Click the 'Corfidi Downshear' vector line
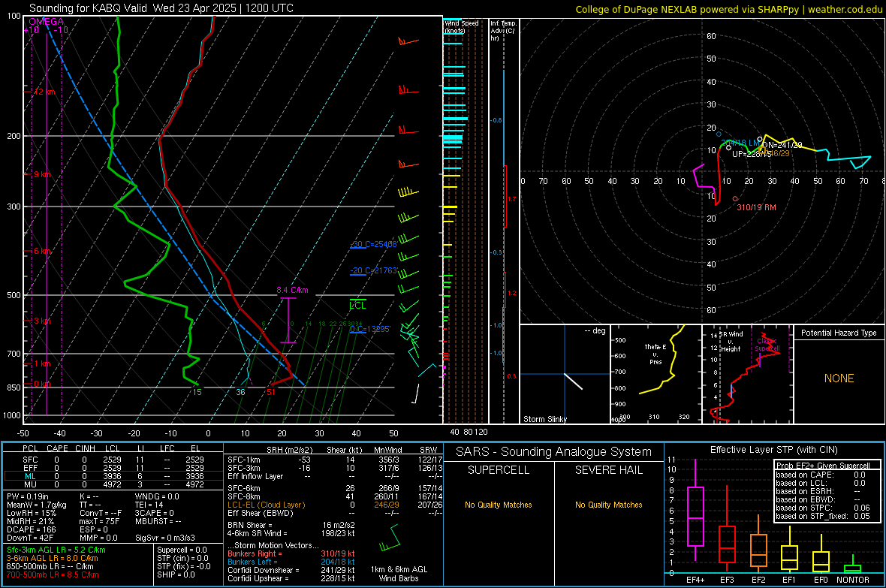Screen dimensions: 886x588 coord(291,571)
